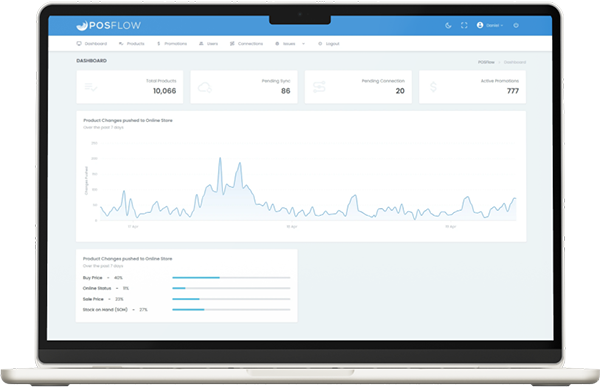Open the Daniel user dropdown
The height and width of the screenshot is (387, 600).
[490, 25]
